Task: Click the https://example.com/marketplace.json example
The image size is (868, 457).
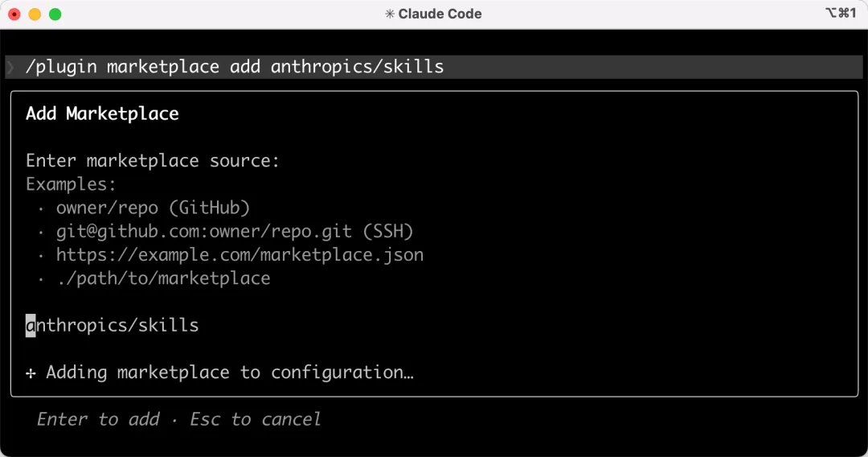Action: (240, 255)
